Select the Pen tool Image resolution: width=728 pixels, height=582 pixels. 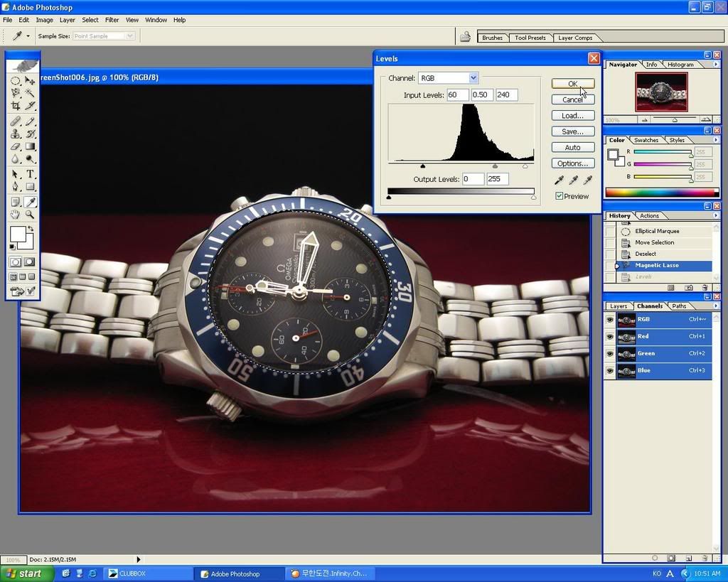pyautogui.click(x=16, y=187)
